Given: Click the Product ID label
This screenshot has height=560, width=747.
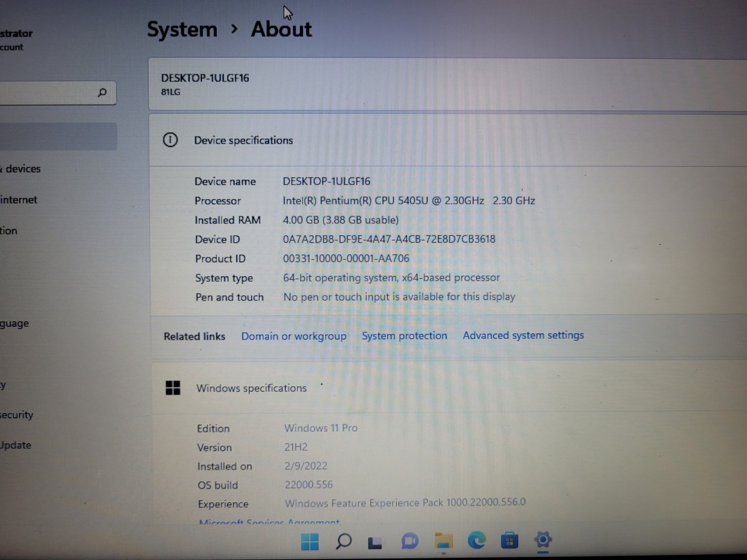Looking at the screenshot, I should (x=220, y=259).
